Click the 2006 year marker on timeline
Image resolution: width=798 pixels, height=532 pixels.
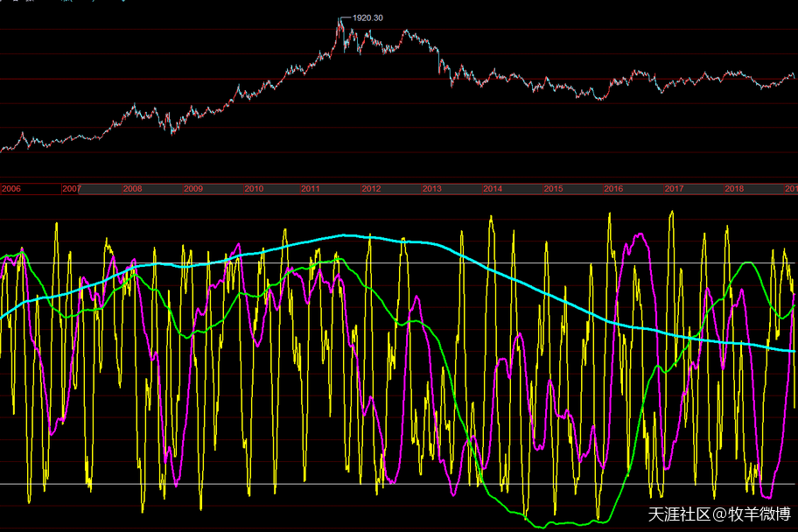tap(11, 189)
